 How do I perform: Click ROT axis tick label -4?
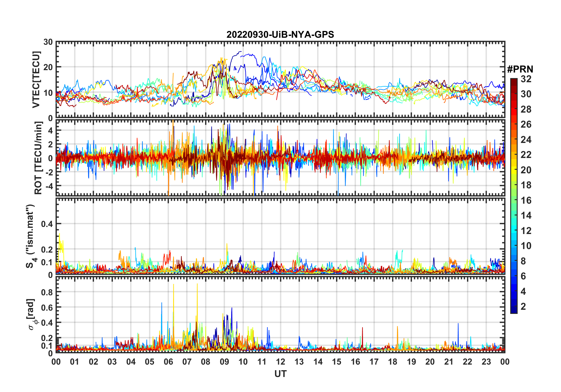pos(49,186)
